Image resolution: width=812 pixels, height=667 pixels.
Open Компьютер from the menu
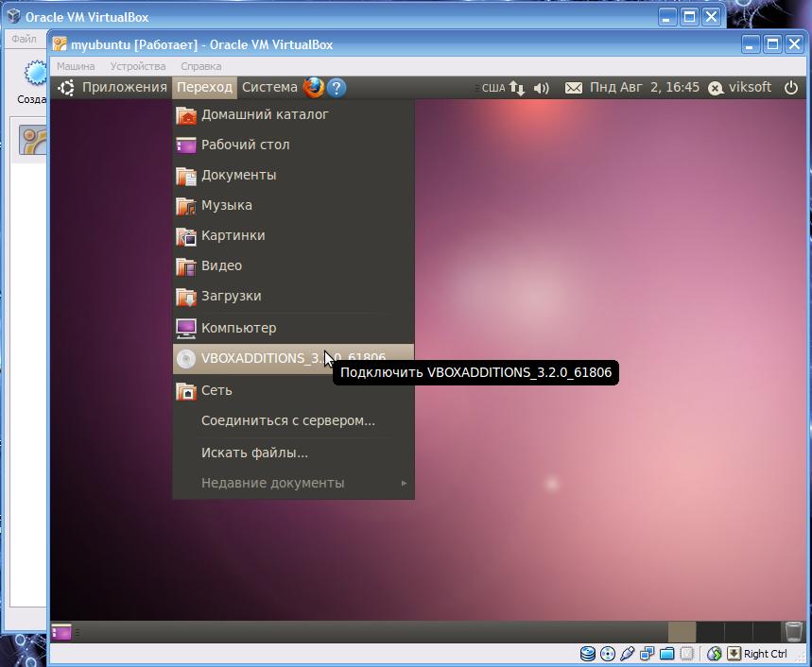click(x=293, y=328)
